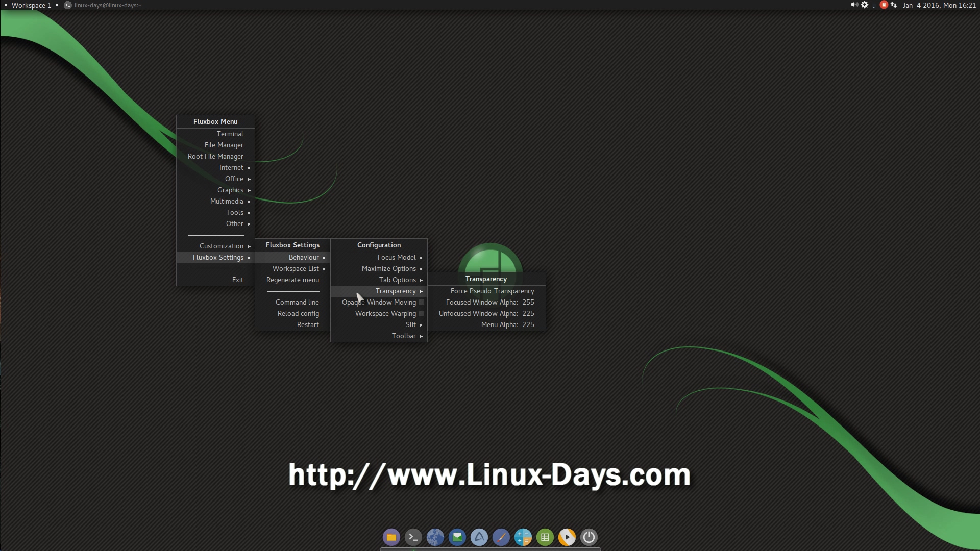Viewport: 980px width, 551px height.
Task: Adjust Focused Window Alpha value 255
Action: coord(486,302)
